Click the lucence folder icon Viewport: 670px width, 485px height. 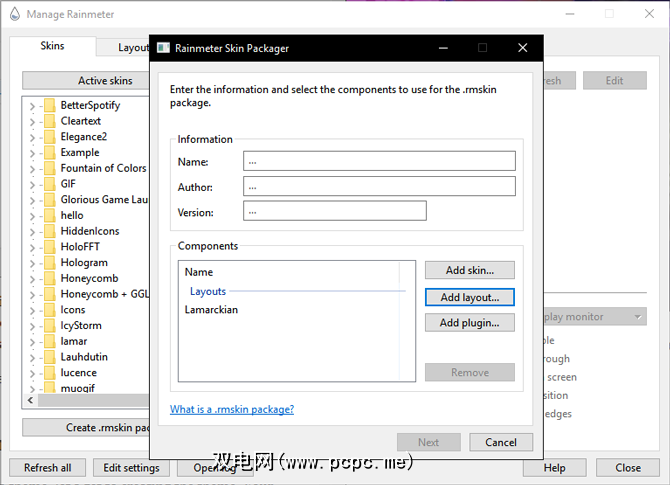point(50,373)
